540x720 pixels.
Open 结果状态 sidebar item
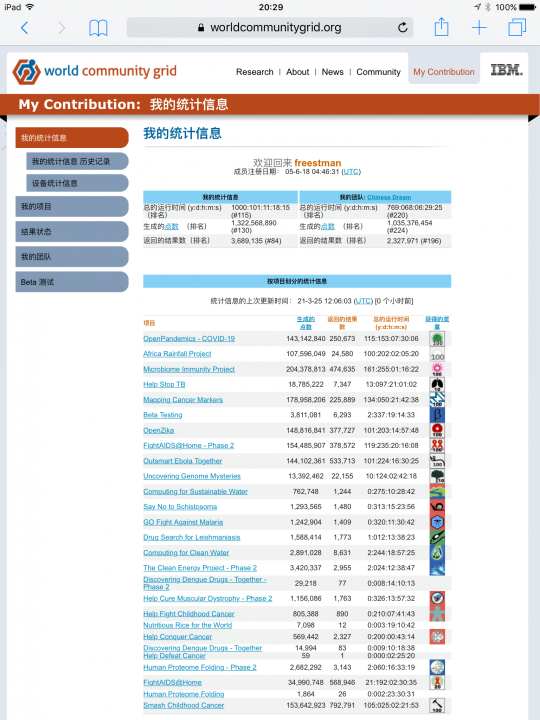[x=72, y=231]
